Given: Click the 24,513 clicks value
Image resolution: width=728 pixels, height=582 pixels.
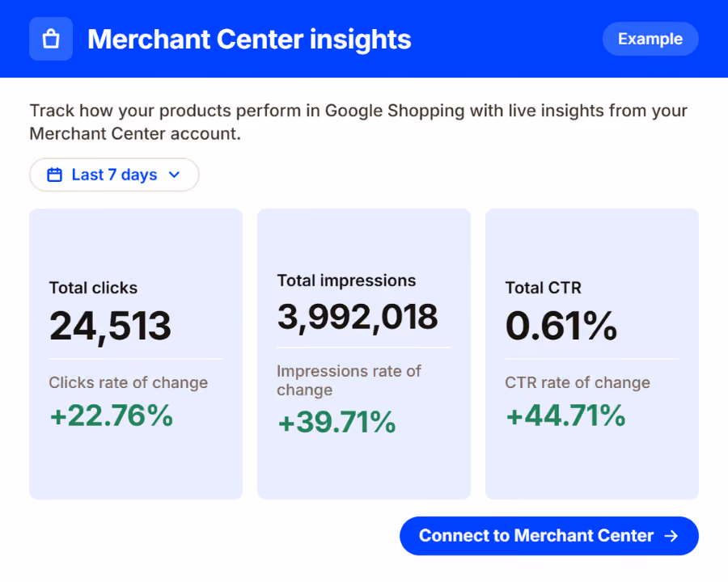Looking at the screenshot, I should click(x=110, y=327).
